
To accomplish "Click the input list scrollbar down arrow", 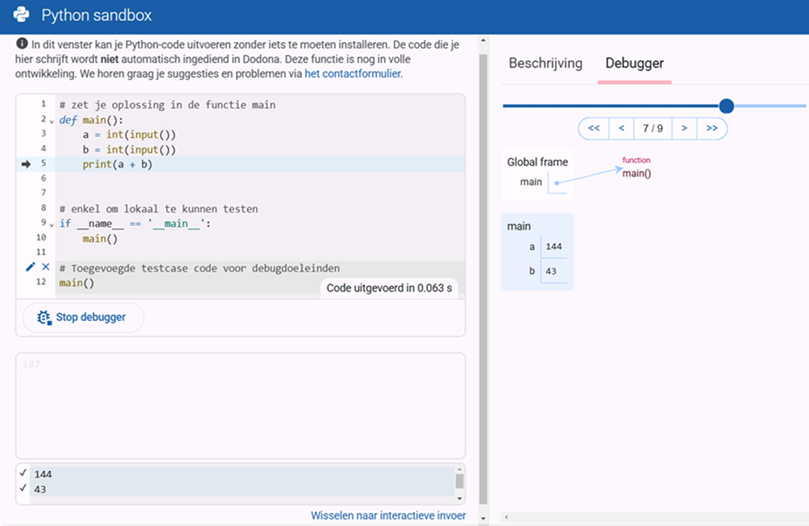I will tap(460, 498).
